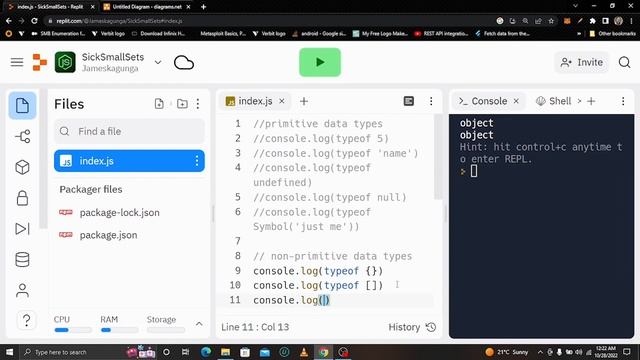
Task: Open the hamburger sidebar menu
Action: pos(17,62)
